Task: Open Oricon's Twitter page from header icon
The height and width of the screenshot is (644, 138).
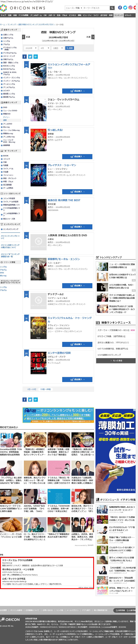Action: click(125, 7)
